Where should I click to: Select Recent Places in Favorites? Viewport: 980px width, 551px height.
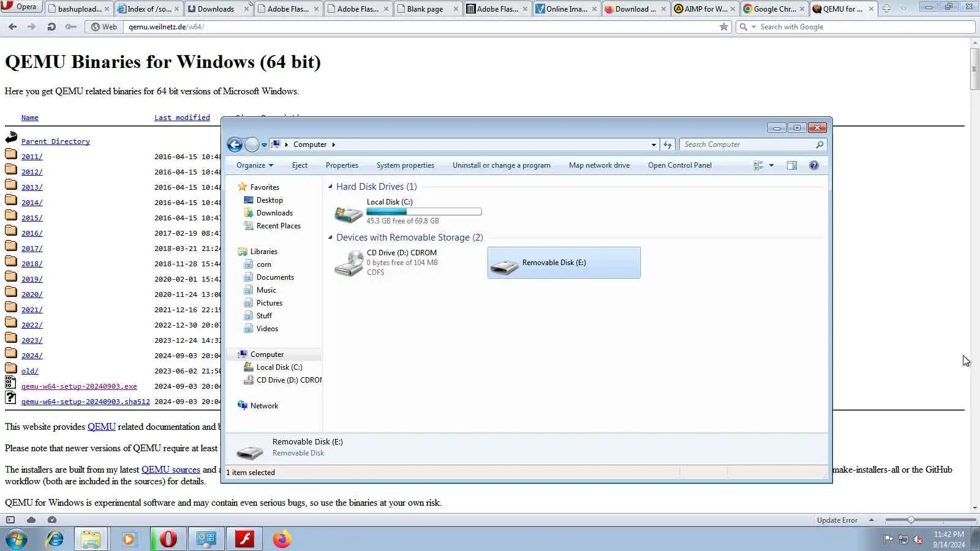point(279,226)
